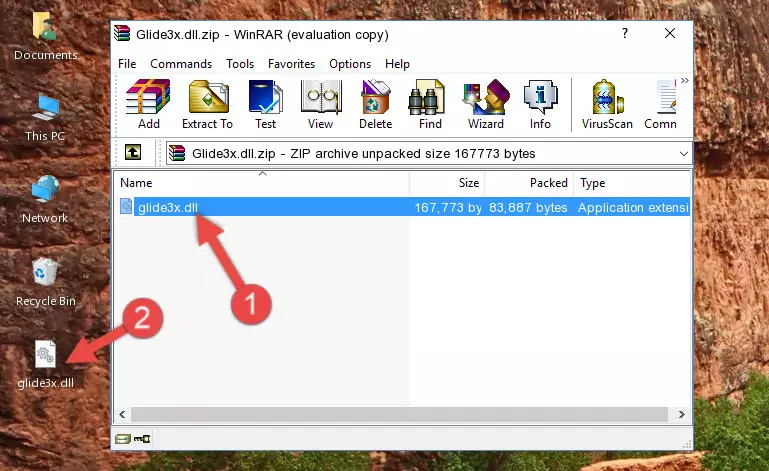Viewport: 769px width, 471px height.
Task: Show archive Info
Action: tap(540, 104)
